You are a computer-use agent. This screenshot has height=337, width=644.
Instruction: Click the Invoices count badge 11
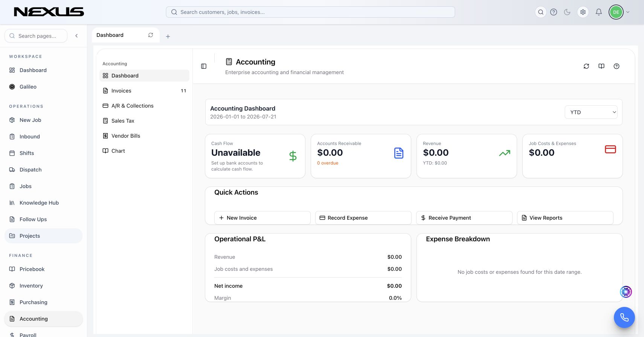[x=183, y=91]
